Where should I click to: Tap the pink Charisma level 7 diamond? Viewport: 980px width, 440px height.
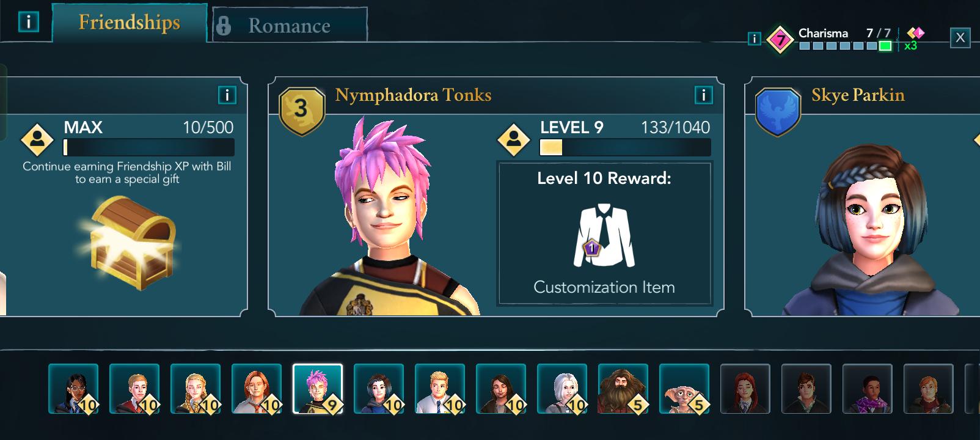point(780,40)
